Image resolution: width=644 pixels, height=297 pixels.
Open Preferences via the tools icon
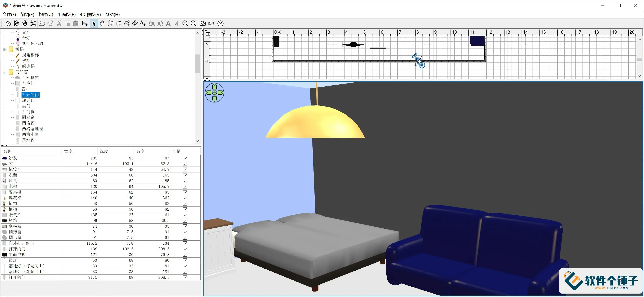33,24
